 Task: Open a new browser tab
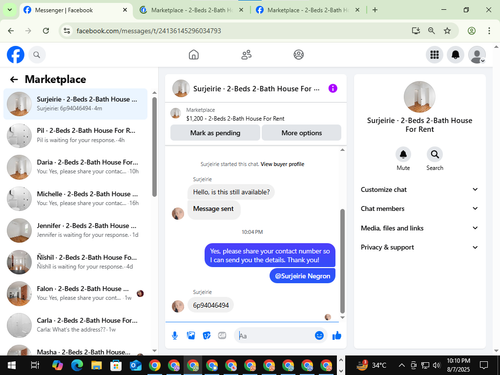pyautogui.click(x=375, y=10)
